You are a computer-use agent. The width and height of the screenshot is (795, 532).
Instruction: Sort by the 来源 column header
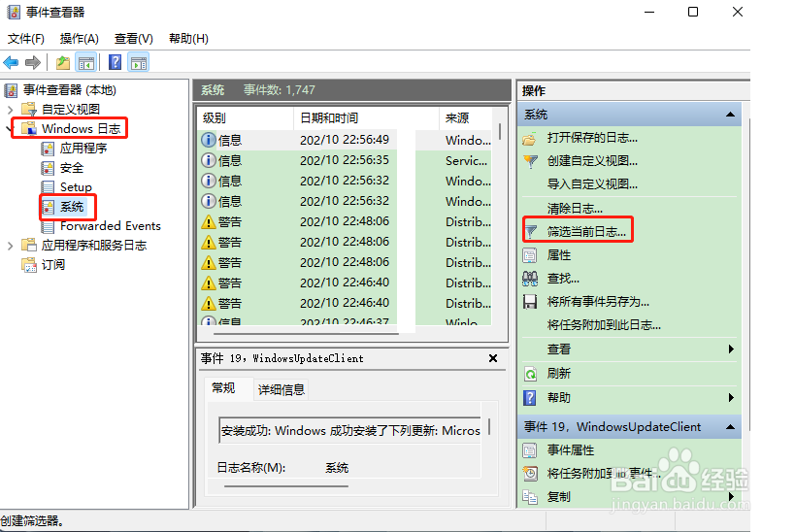(465, 118)
